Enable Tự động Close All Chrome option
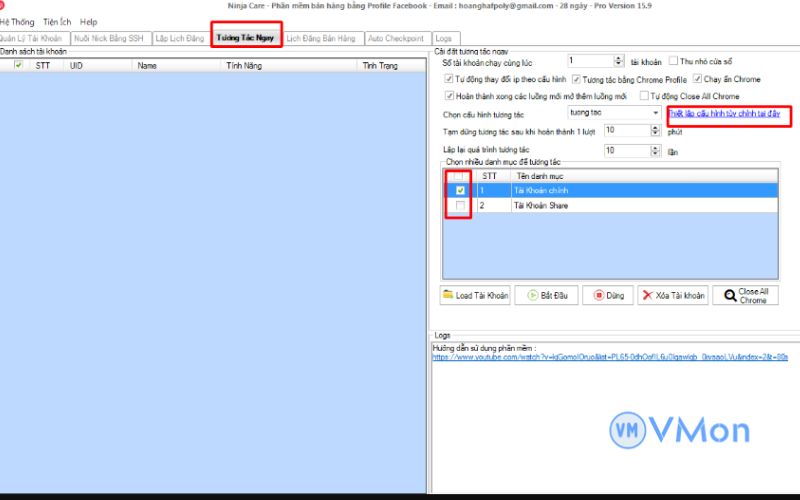800x500 pixels. (643, 96)
